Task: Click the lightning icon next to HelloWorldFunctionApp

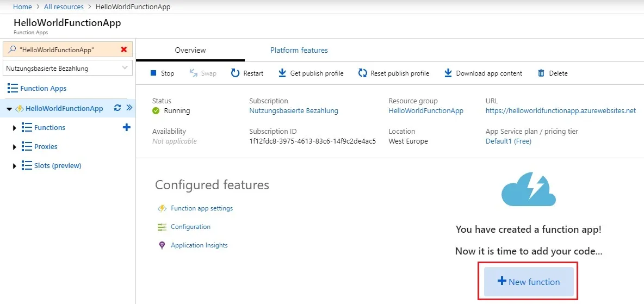Action: pyautogui.click(x=19, y=108)
